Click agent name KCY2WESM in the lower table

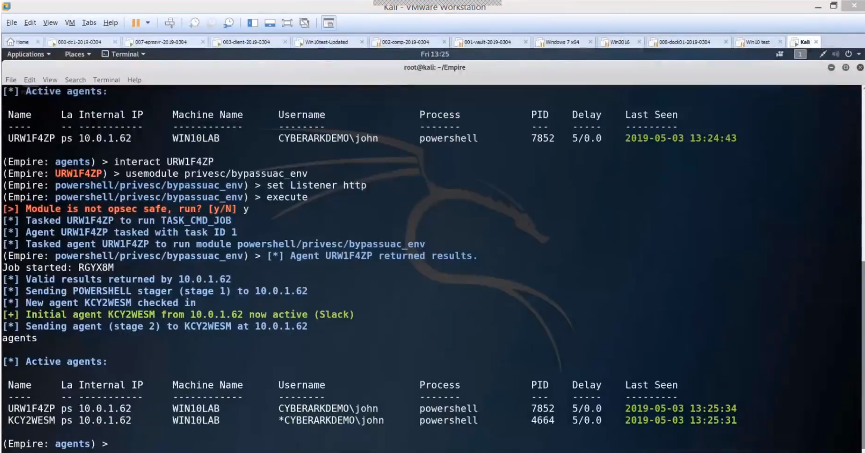[31, 420]
